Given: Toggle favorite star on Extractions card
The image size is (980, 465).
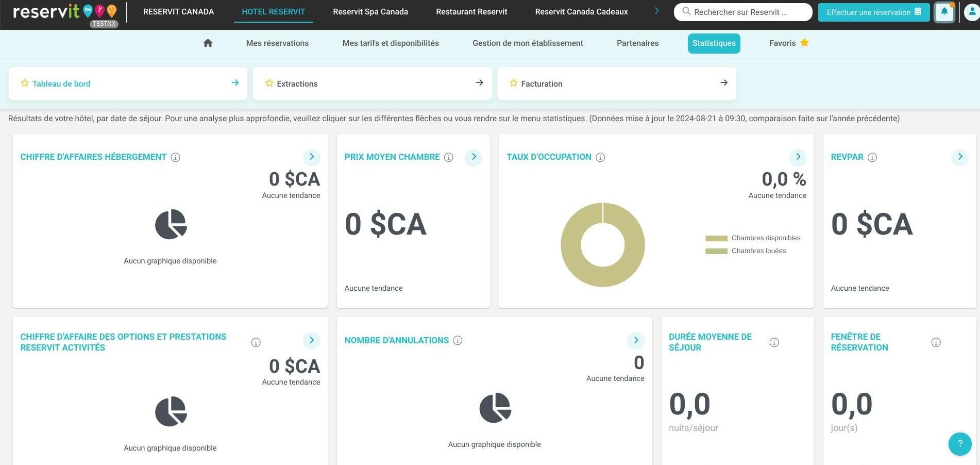Looking at the screenshot, I should (269, 83).
